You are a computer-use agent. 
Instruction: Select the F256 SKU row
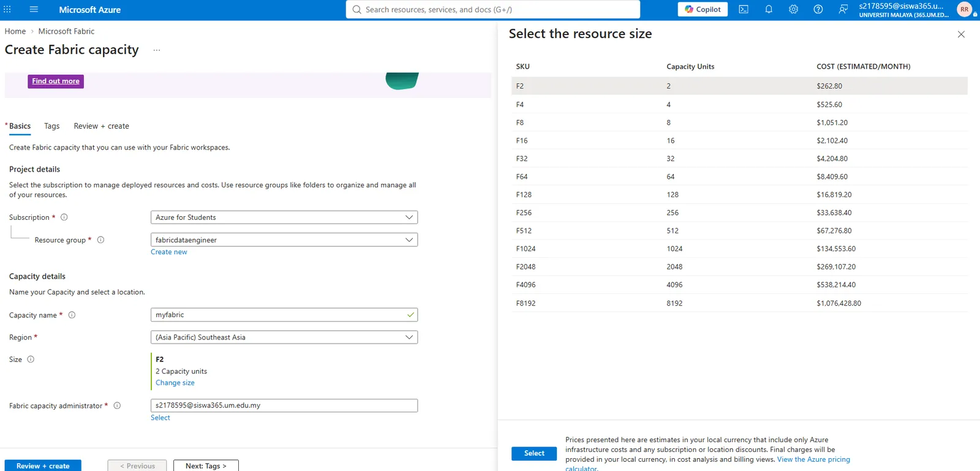coord(739,213)
